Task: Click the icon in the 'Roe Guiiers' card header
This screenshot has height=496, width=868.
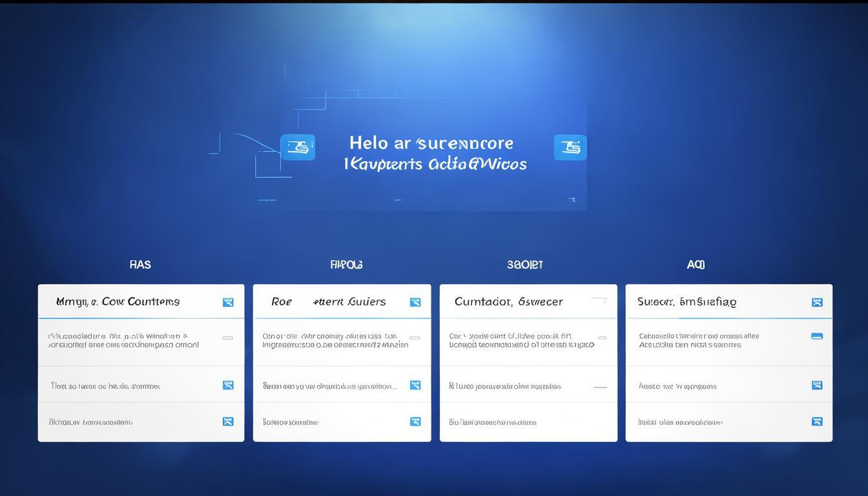Action: click(415, 302)
